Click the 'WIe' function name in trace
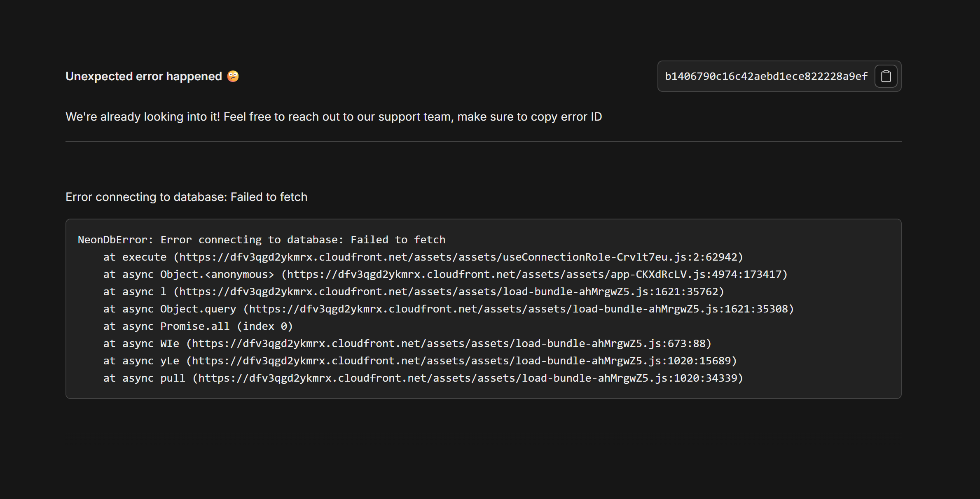980x499 pixels. pyautogui.click(x=169, y=343)
